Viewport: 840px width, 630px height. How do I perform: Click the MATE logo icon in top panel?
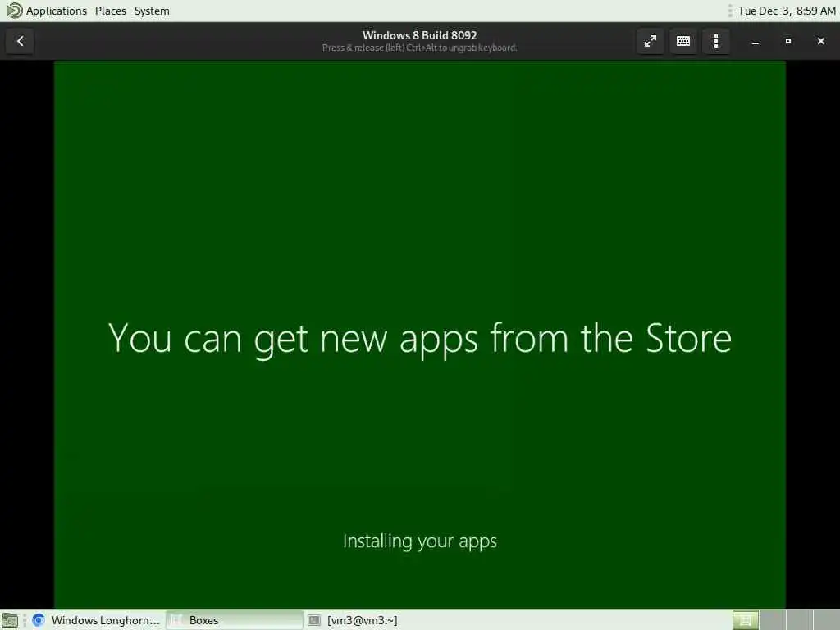(x=14, y=10)
